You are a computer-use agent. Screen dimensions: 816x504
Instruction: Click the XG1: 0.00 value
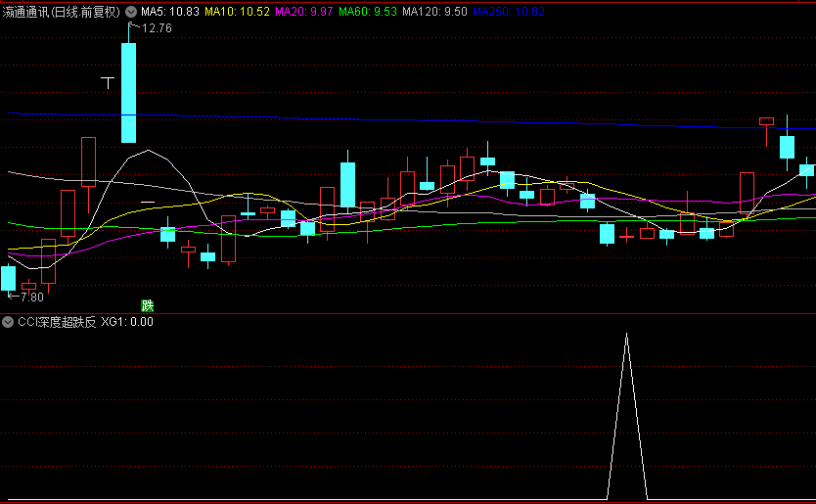coord(127,322)
